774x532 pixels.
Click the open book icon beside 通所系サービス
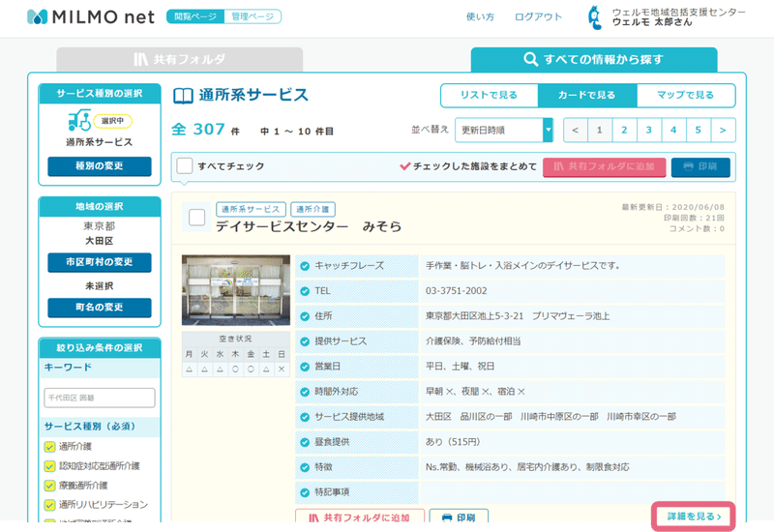click(183, 96)
